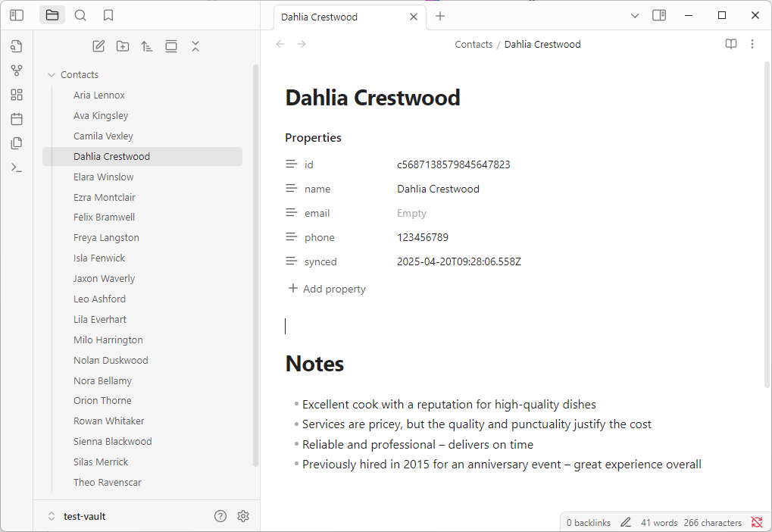Screen dimensions: 772x532
Task: Click Contacts in the breadcrumb
Action: [474, 44]
